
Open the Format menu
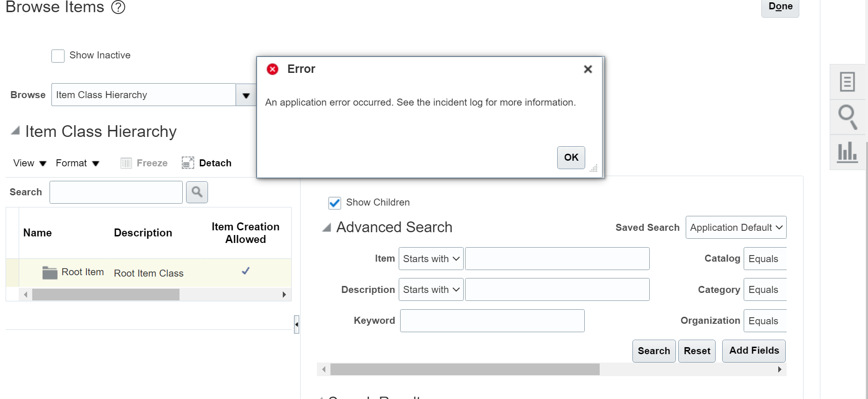(x=78, y=163)
